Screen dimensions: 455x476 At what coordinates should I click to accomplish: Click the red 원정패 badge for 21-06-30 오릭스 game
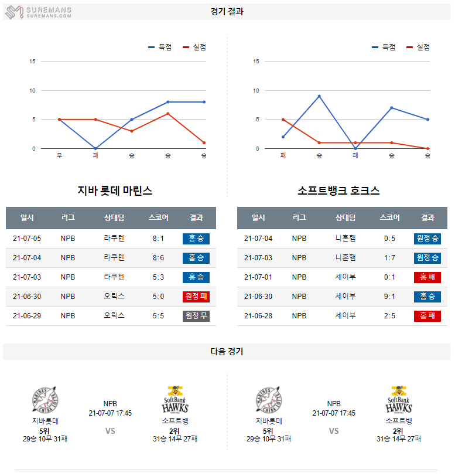click(196, 297)
